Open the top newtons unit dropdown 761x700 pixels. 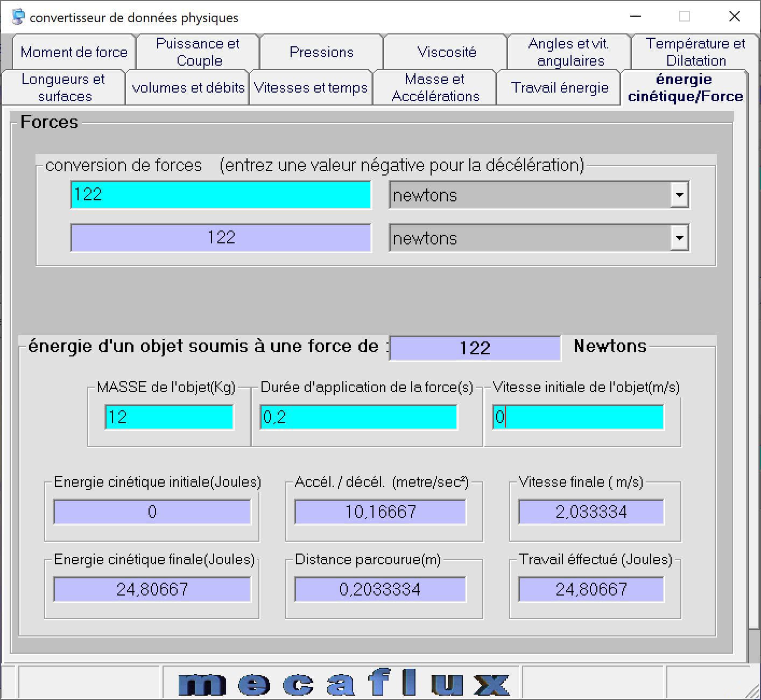point(680,194)
